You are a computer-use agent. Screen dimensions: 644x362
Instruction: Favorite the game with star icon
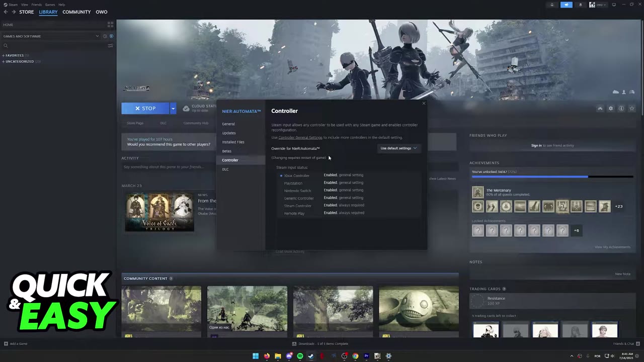[x=632, y=109]
